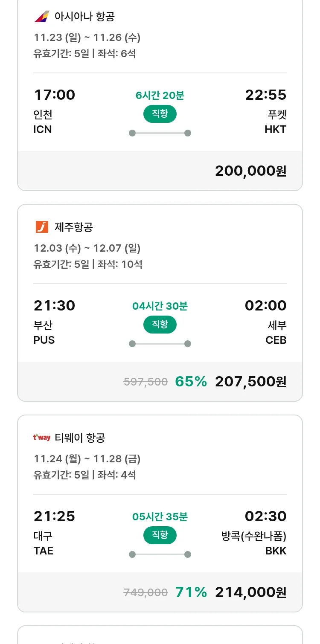Click the 직항 badge on Incheon–Phuket flight
The width and height of the screenshot is (320, 644).
(160, 114)
